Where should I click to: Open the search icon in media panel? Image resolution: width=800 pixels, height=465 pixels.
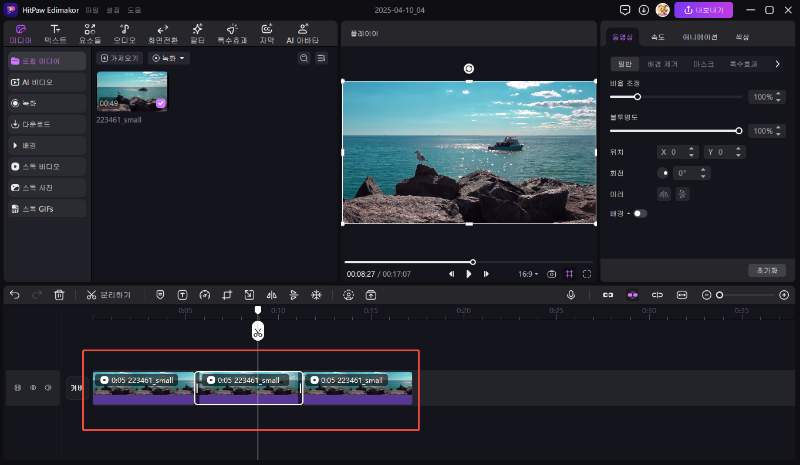pyautogui.click(x=304, y=59)
